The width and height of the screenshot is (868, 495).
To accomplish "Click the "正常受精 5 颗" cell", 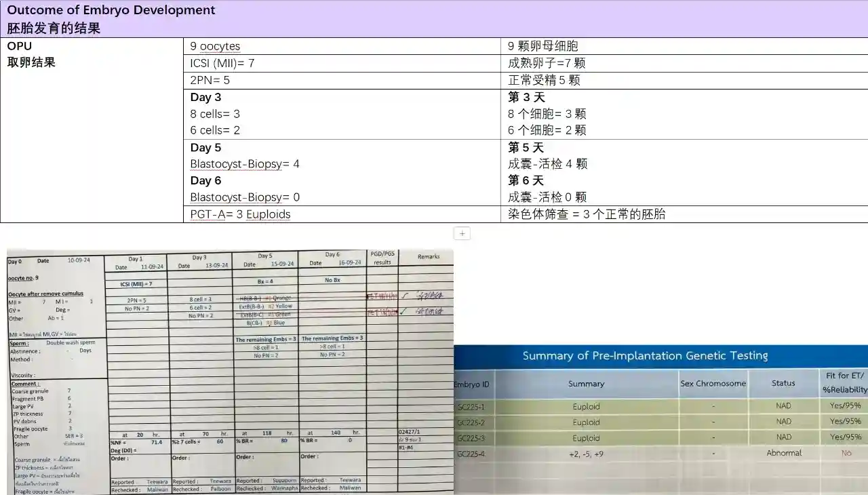I will (544, 80).
